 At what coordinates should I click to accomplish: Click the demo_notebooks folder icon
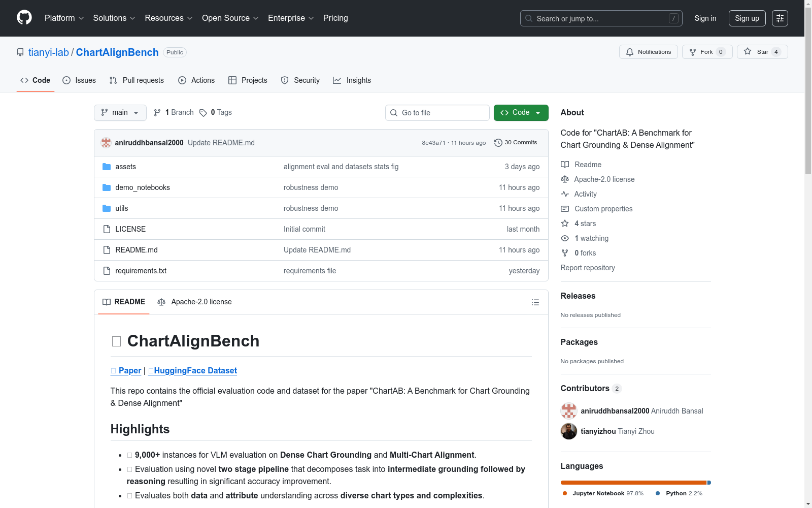point(107,187)
